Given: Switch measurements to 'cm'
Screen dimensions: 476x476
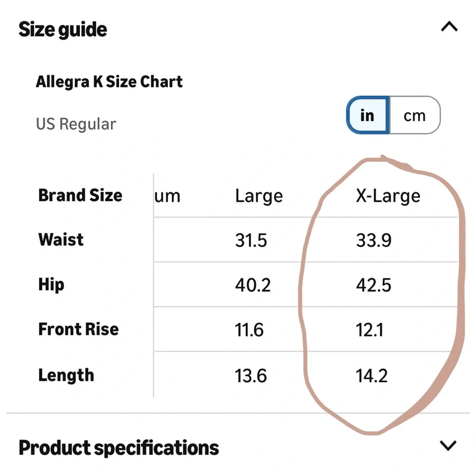Looking at the screenshot, I should (x=415, y=115).
